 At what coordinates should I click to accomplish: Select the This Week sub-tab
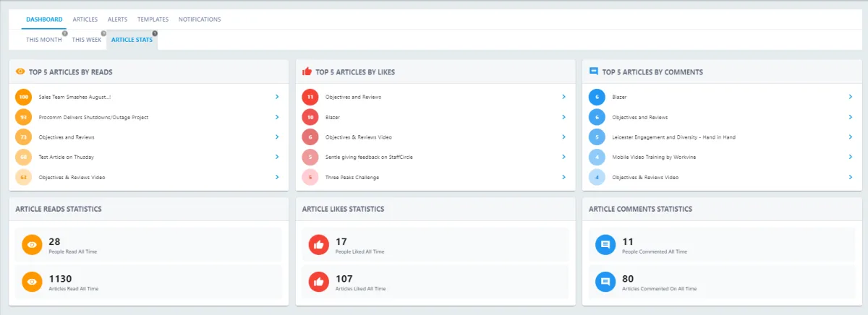tap(87, 40)
